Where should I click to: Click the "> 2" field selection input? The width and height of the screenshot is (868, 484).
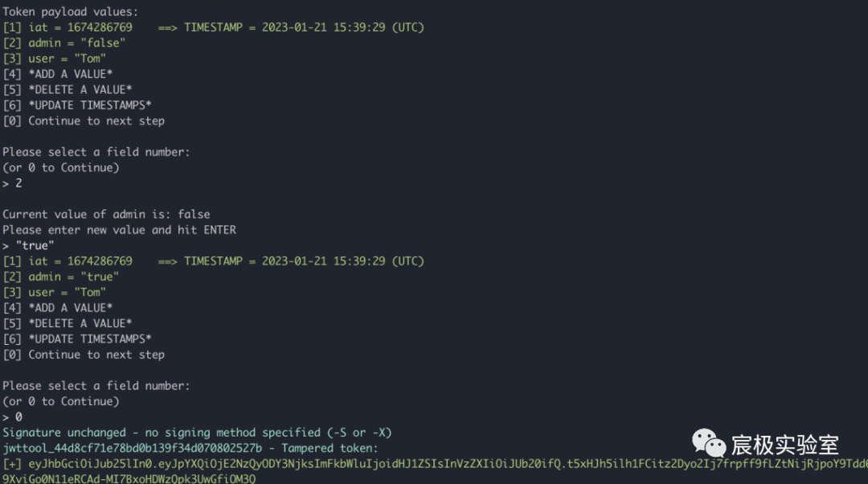pos(12,183)
